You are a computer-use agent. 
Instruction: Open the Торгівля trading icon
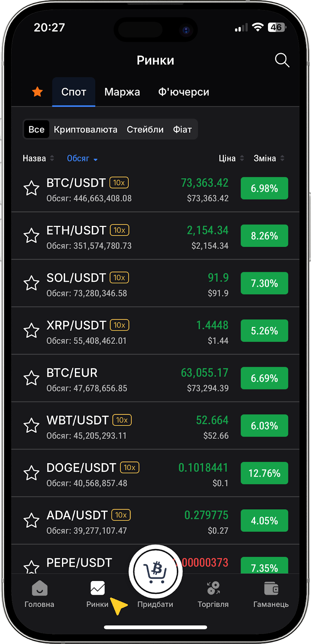[x=213, y=589]
